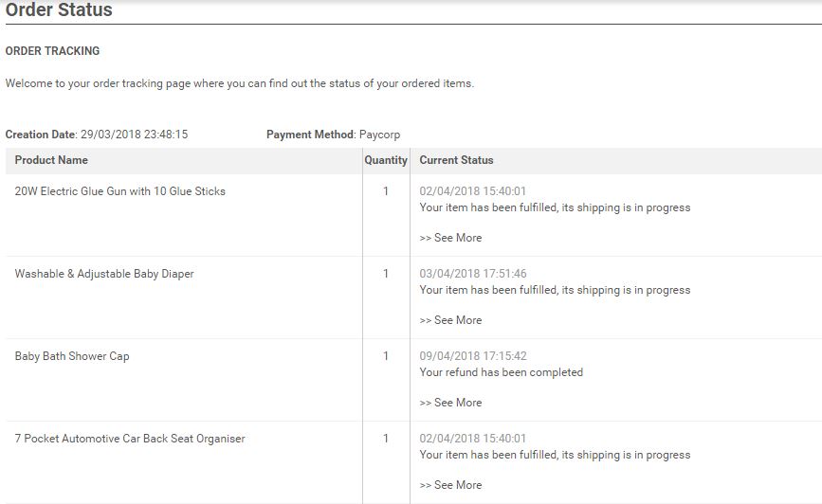Click the Product Name column header

tap(51, 160)
